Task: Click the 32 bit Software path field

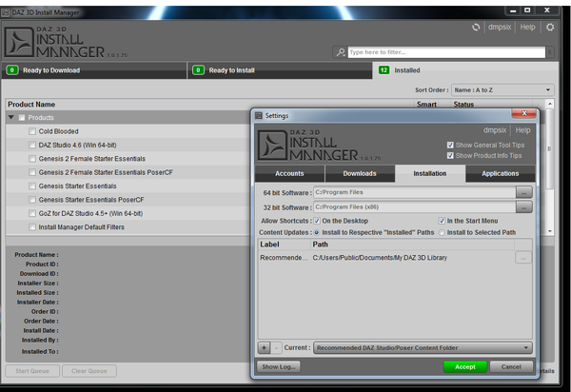Action: pyautogui.click(x=415, y=207)
